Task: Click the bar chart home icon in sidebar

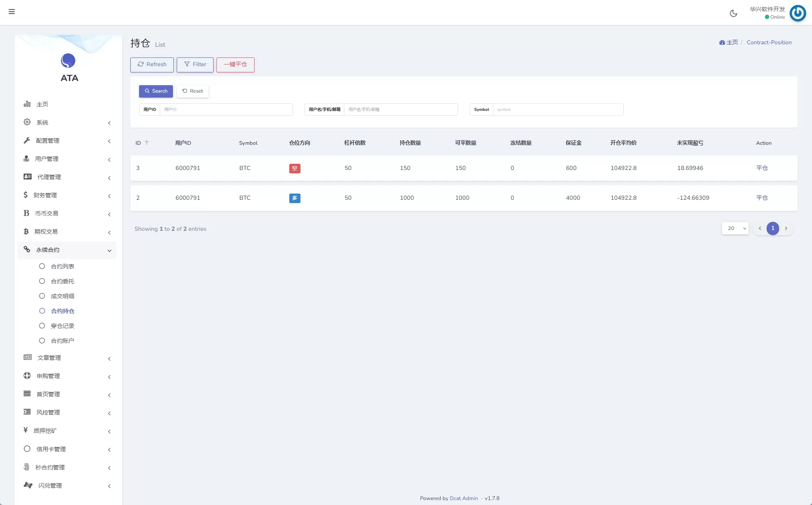Action: tap(27, 104)
